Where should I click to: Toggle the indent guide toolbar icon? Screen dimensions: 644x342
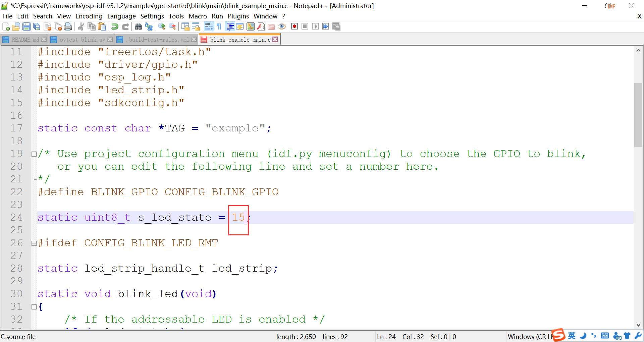point(230,26)
